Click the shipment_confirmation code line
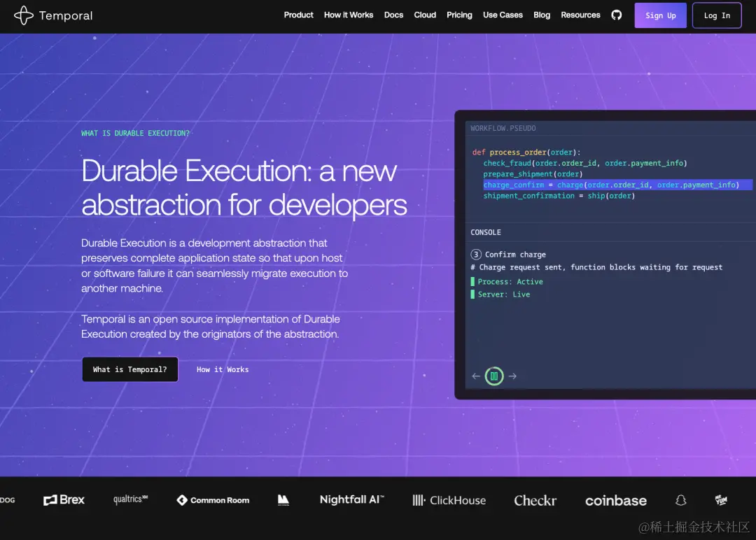 point(559,196)
